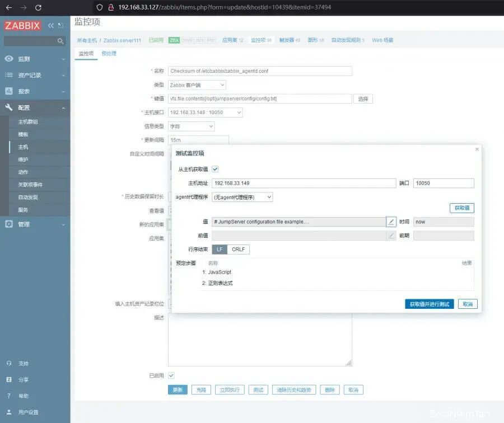
Task: Click the 选择 button beside 键值
Action: coord(363,98)
